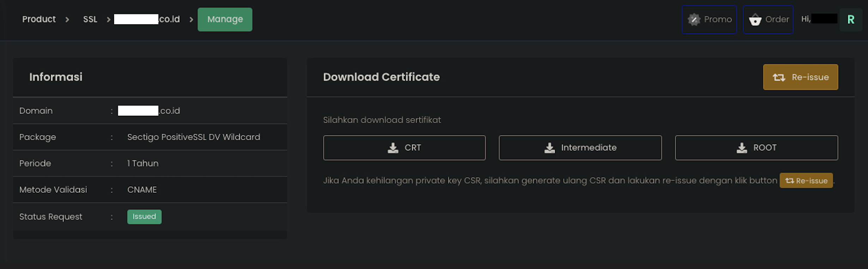Click the download icon beside Intermediate
Image resolution: width=868 pixels, height=269 pixels.
[549, 148]
